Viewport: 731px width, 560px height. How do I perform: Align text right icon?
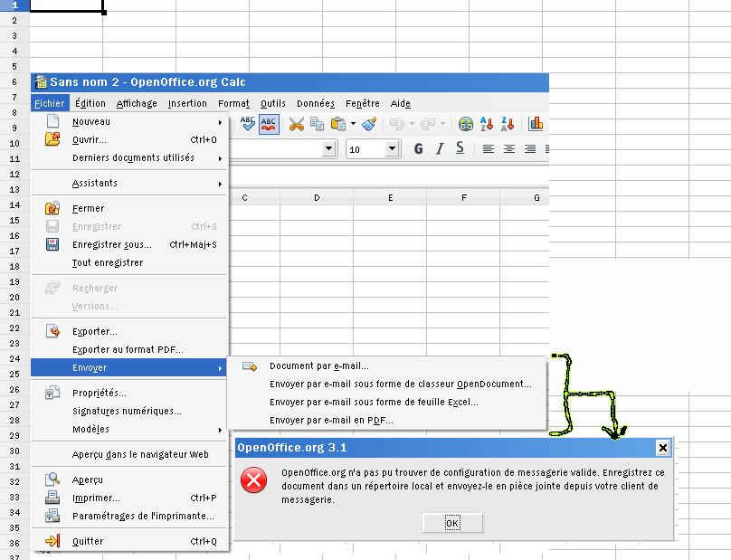(530, 149)
